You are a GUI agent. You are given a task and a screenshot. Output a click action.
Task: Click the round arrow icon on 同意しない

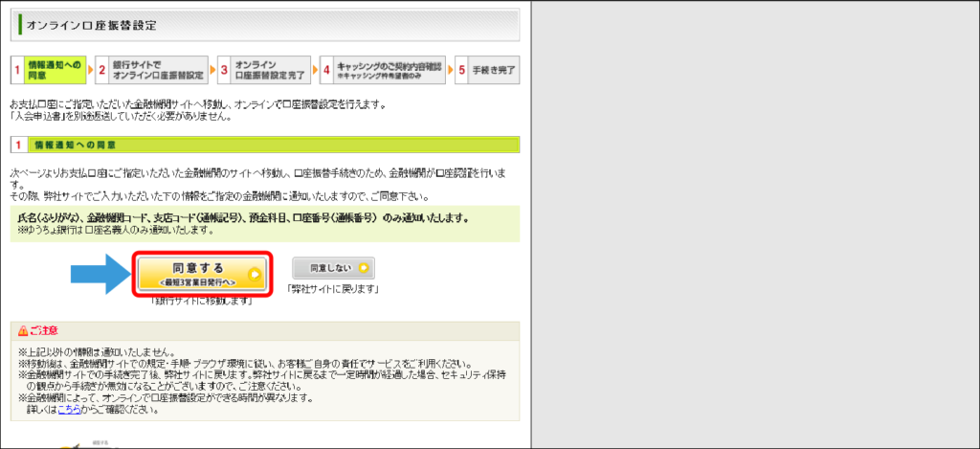tap(363, 268)
